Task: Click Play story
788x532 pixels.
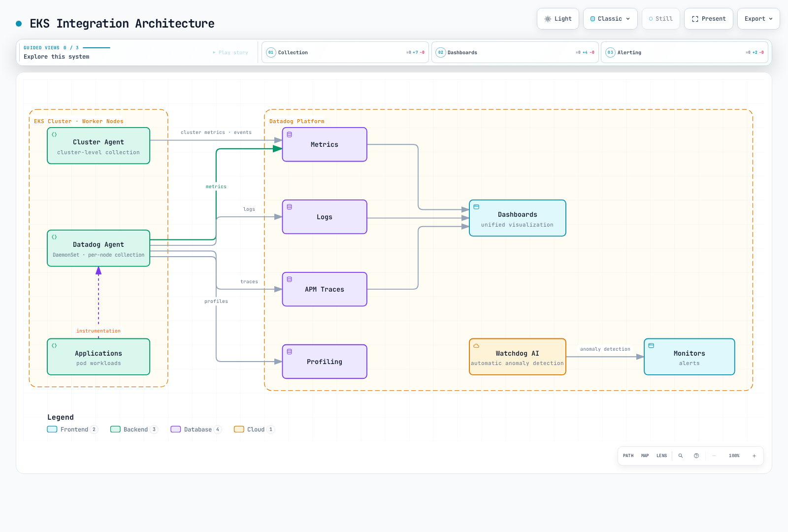Action: (x=230, y=52)
